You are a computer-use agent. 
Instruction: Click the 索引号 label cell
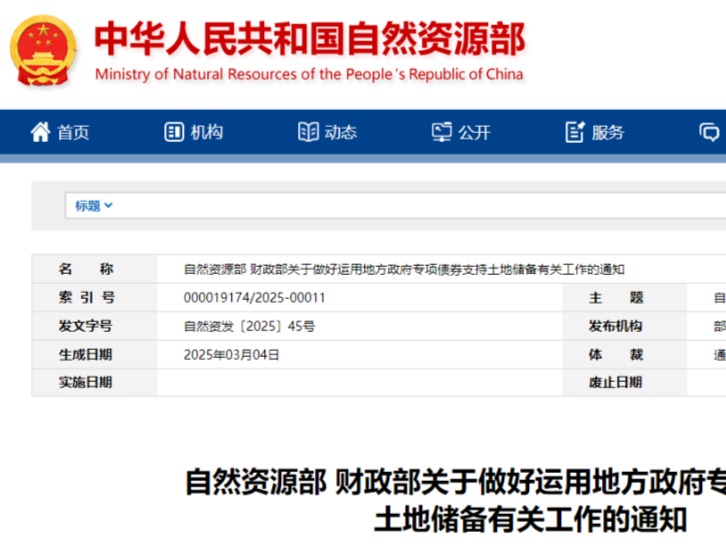coord(94,297)
